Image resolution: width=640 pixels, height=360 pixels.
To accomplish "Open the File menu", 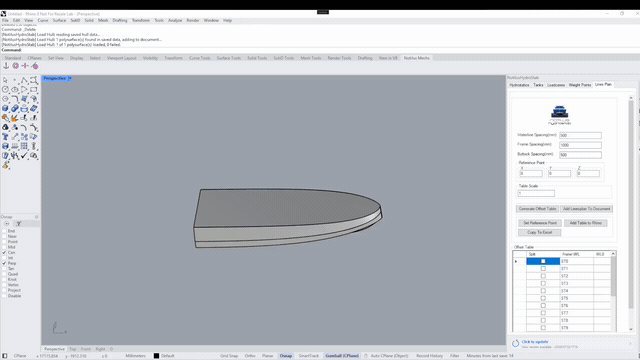I will point(5,20).
